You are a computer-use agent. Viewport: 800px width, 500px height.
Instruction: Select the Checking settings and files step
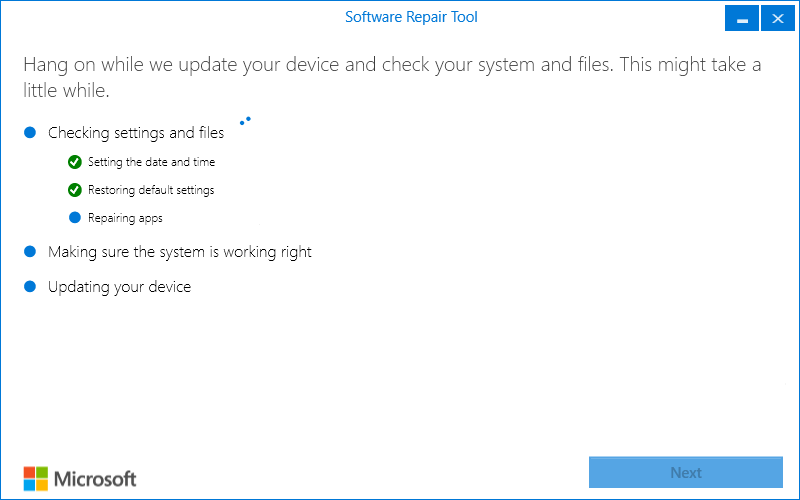136,133
